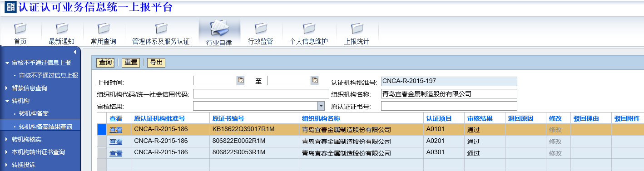Click the 查询 button
This screenshot has width=644, height=171.
click(106, 62)
